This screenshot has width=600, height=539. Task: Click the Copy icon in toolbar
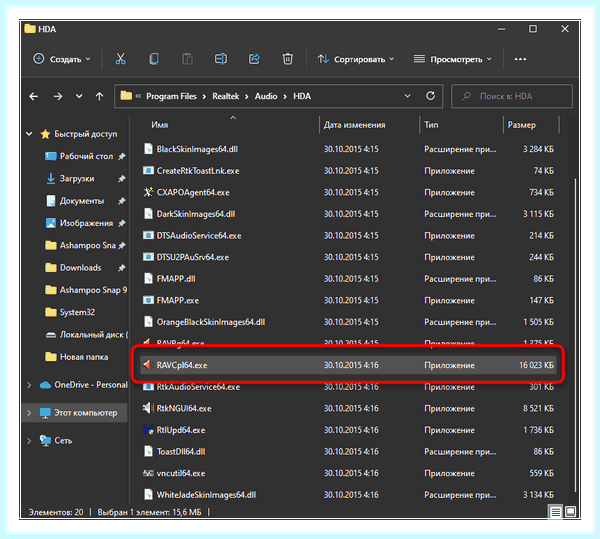click(x=154, y=59)
